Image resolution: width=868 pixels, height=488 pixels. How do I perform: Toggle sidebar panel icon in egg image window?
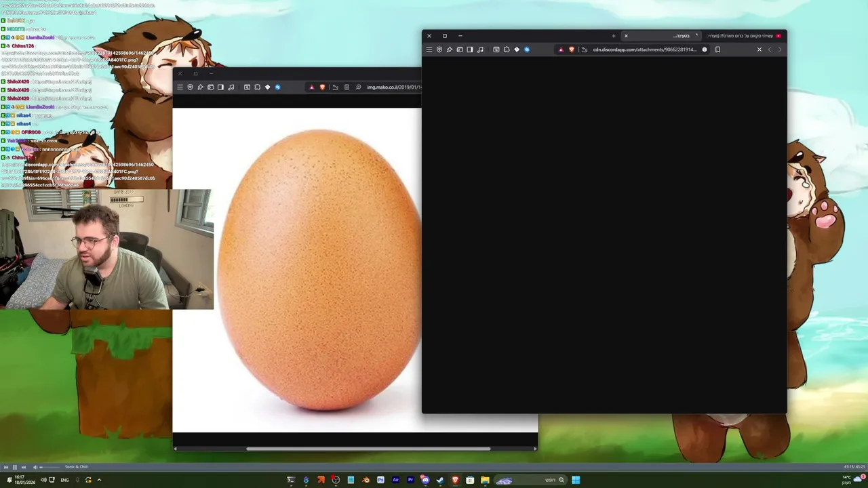tap(220, 87)
